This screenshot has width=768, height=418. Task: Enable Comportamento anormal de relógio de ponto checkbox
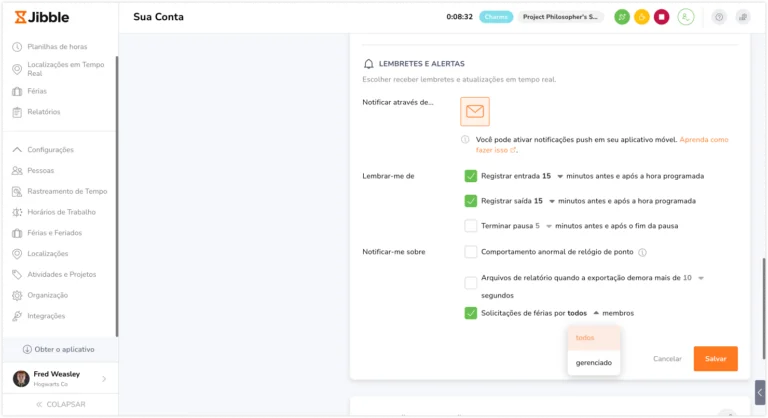pyautogui.click(x=470, y=252)
